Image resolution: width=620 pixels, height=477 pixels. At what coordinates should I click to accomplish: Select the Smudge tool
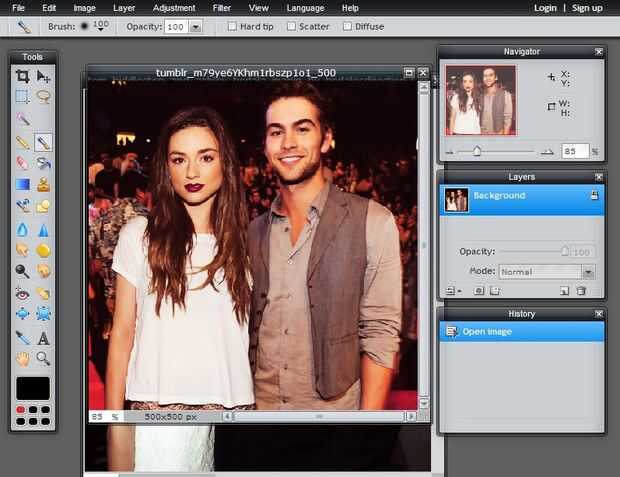pyautogui.click(x=22, y=250)
